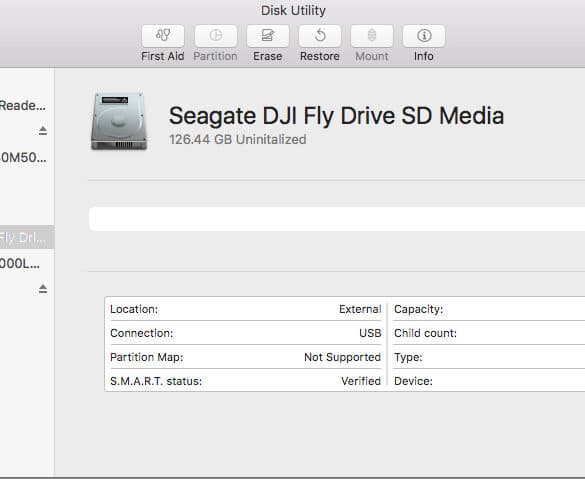Click the Seagate hard drive icon
Screen dimensions: 585x479
[119, 121]
